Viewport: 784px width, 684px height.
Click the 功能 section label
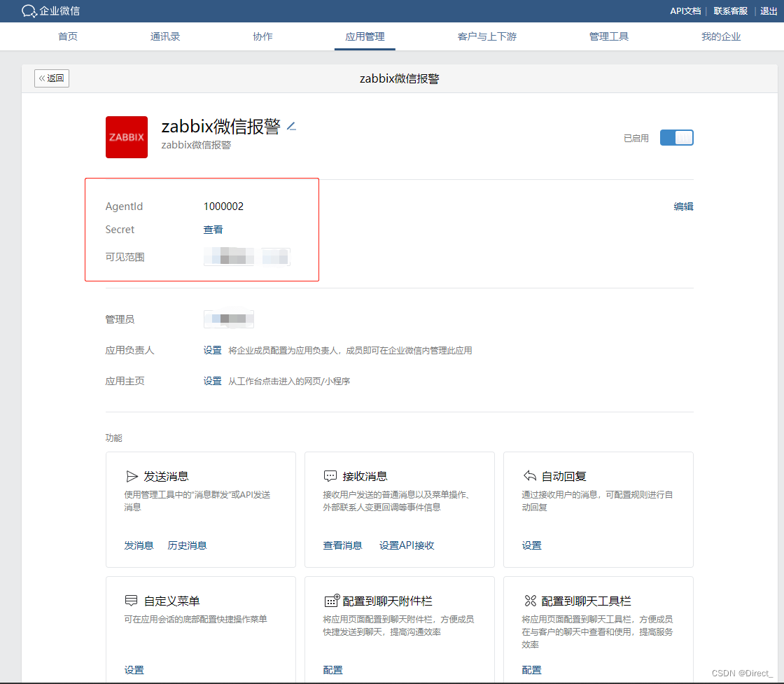114,438
